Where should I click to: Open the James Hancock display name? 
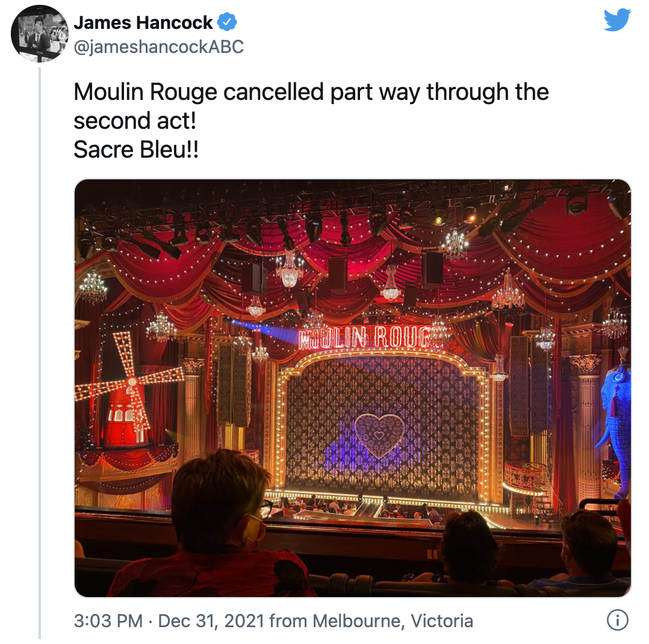click(143, 22)
